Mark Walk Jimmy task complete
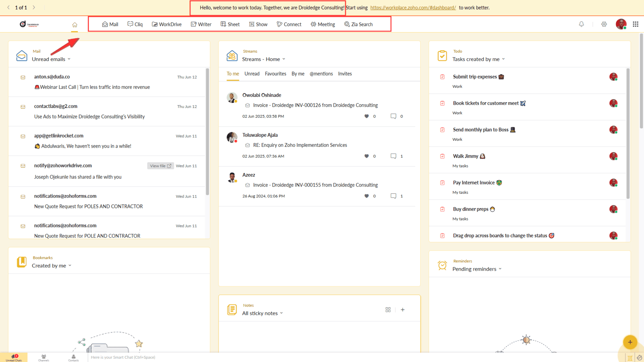The image size is (644, 362). pos(442,156)
